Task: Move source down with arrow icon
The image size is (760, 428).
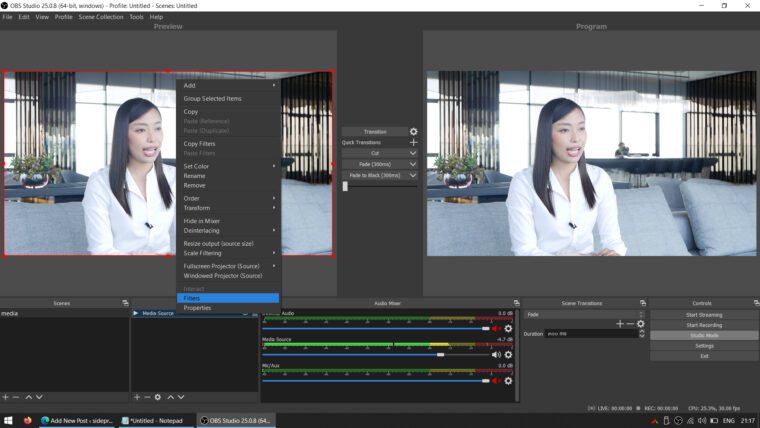Action: click(x=181, y=397)
